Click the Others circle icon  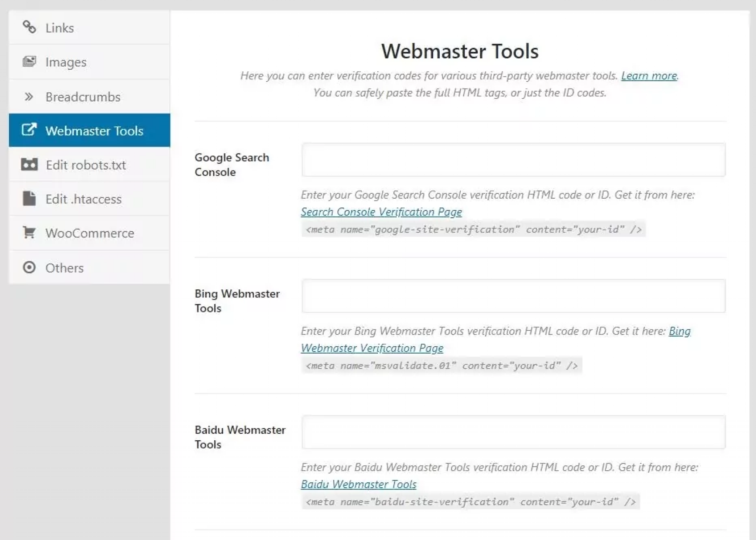(29, 267)
